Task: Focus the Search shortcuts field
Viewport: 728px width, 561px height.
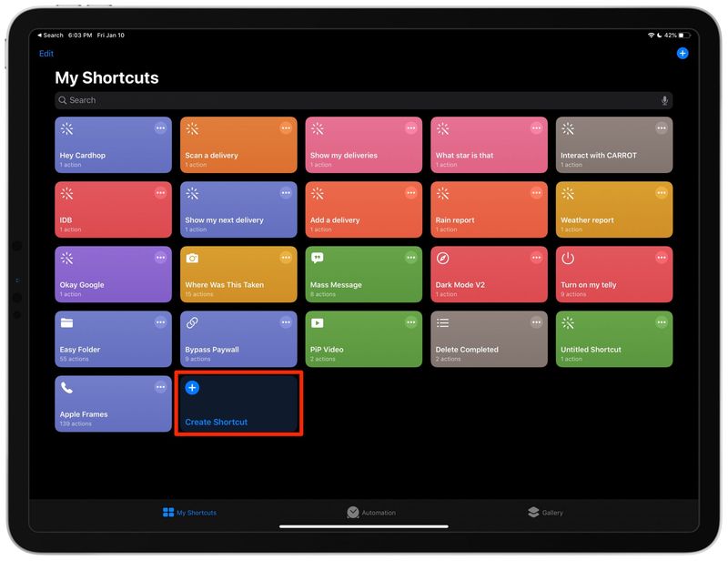Action: [x=363, y=100]
